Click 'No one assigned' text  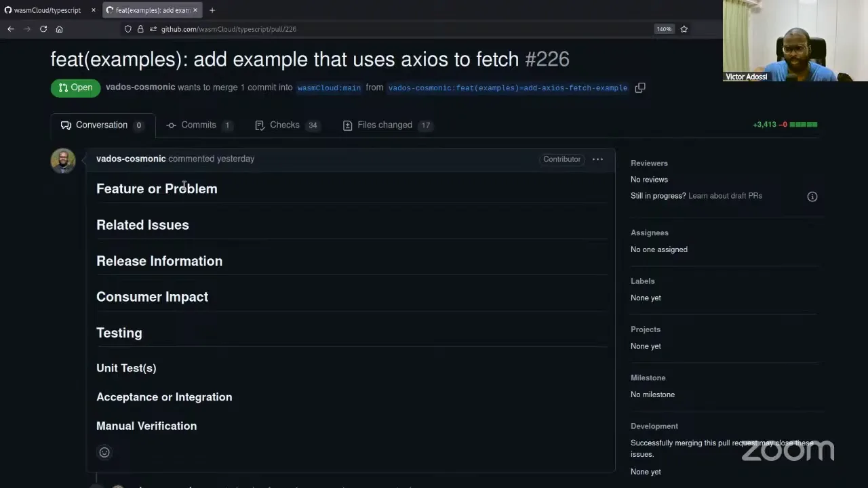(659, 249)
